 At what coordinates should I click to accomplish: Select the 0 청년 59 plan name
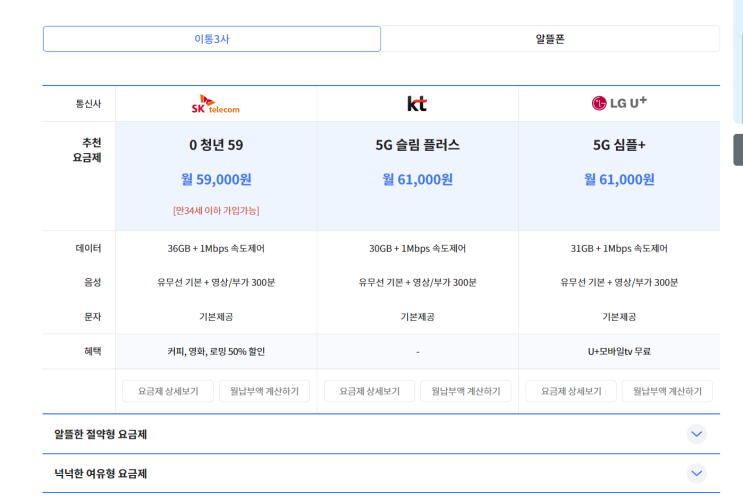pos(216,145)
